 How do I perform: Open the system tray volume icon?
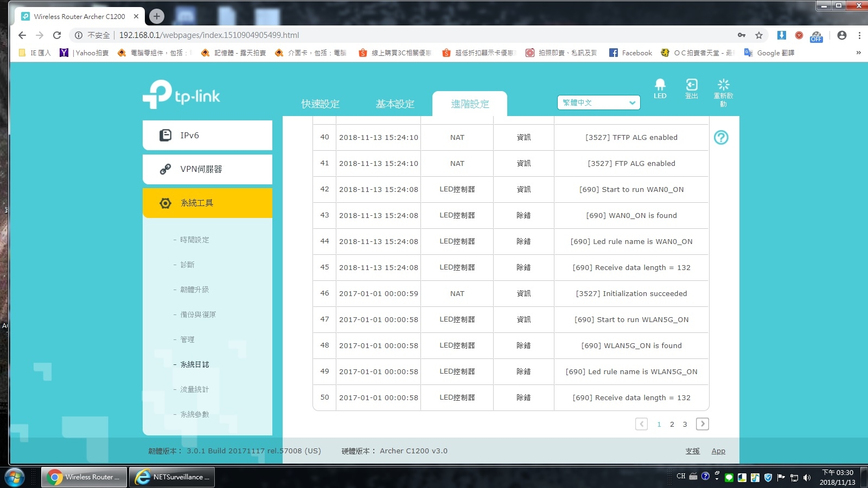807,478
